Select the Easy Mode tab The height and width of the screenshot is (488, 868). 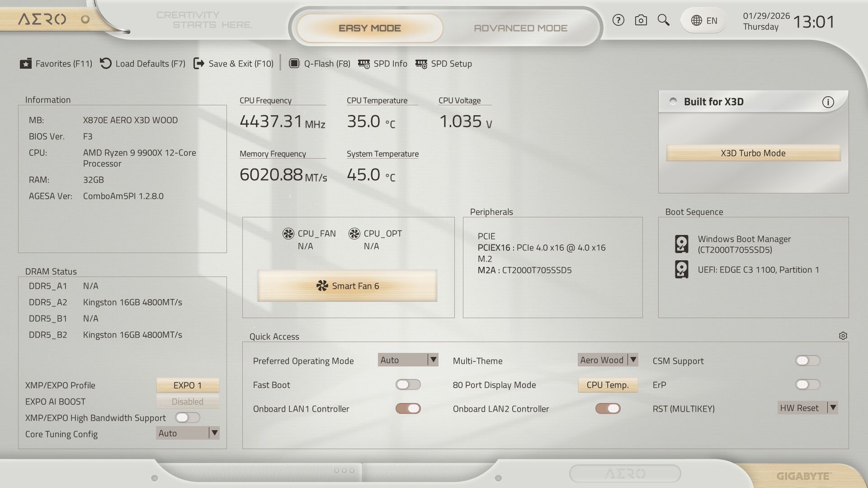(x=370, y=28)
